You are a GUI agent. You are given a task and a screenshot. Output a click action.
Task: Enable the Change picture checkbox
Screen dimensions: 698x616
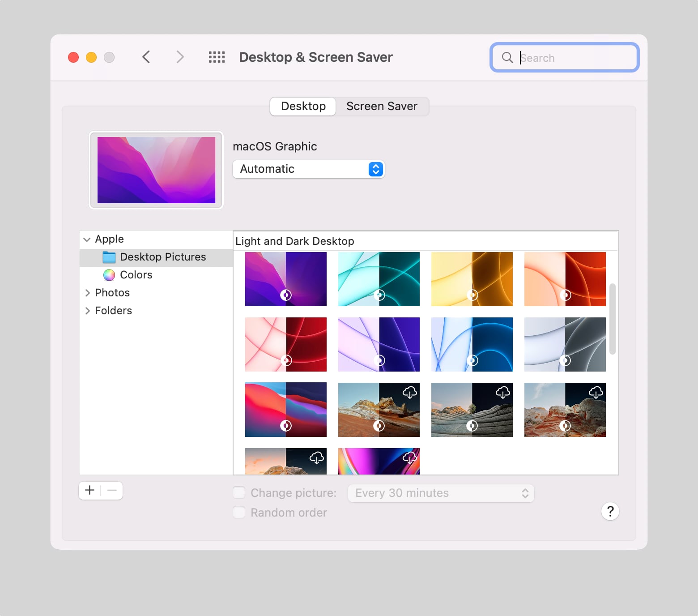click(x=239, y=493)
